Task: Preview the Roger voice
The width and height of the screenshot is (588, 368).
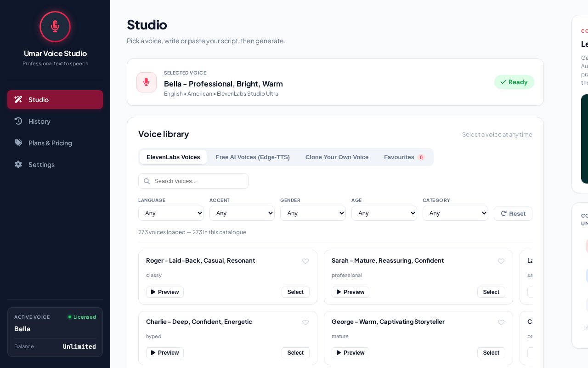Action: click(x=165, y=292)
